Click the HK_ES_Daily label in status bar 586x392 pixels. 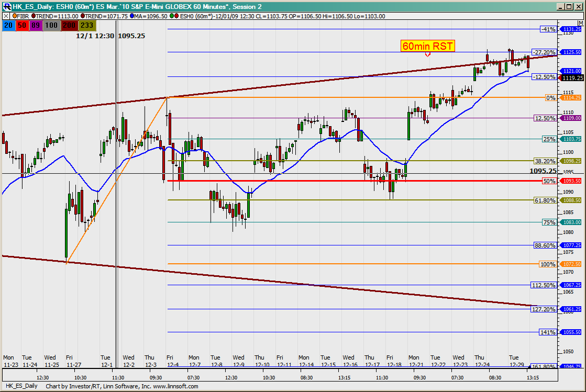[x=20, y=386]
